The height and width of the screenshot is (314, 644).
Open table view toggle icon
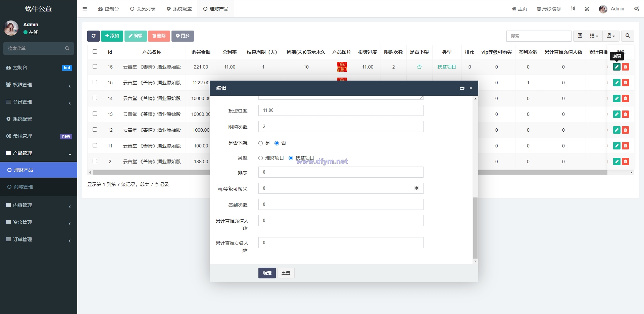coord(580,36)
